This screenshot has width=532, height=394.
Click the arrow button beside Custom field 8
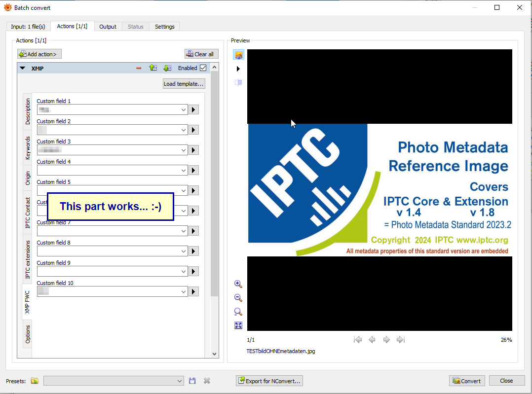click(x=193, y=251)
